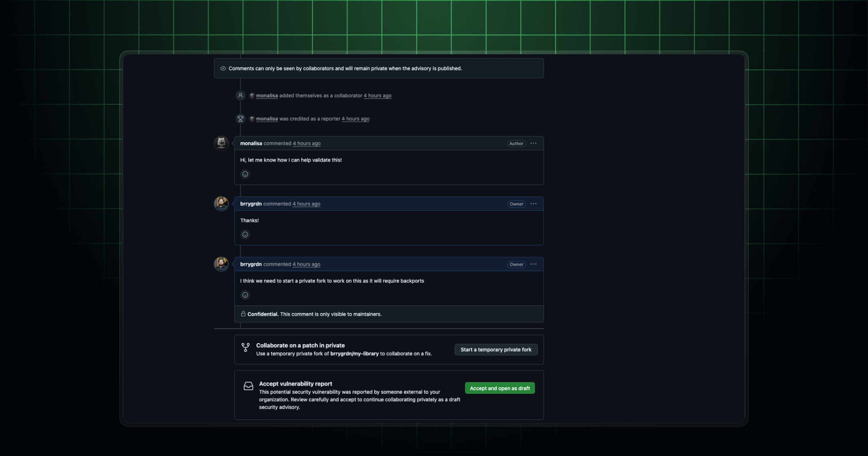Open brrygrdn's avatar next to the private fork comment
Screen dimensions: 868x456
point(221,264)
